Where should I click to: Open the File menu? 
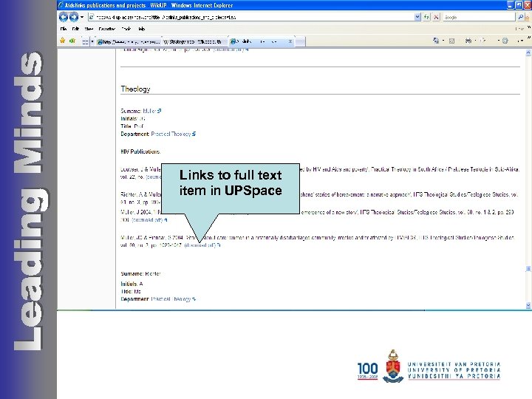(x=64, y=29)
